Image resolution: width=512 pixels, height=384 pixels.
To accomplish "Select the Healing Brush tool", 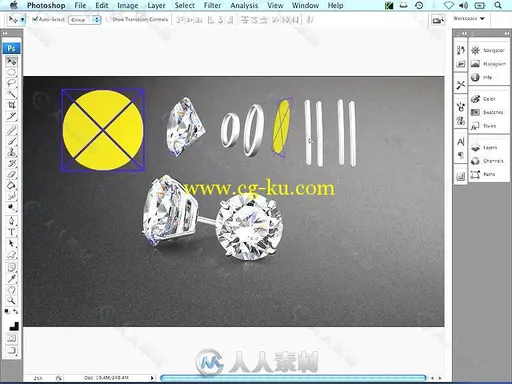I will click(x=11, y=130).
